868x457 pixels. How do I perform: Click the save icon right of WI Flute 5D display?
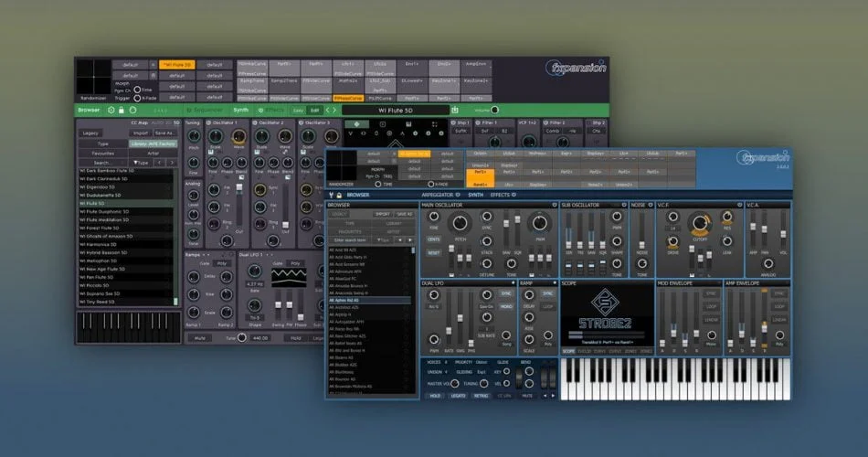[455, 111]
